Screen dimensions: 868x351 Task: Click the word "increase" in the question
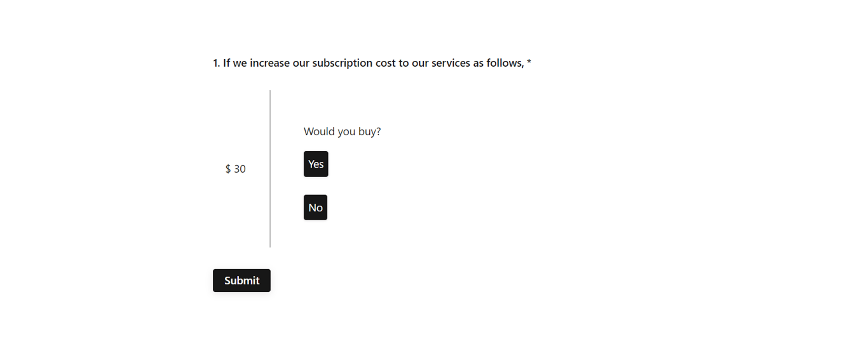[270, 63]
